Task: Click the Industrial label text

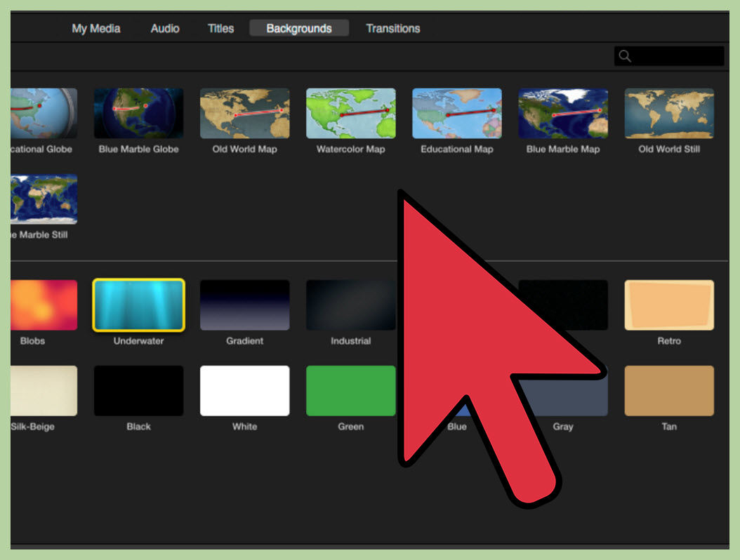Action: (350, 340)
